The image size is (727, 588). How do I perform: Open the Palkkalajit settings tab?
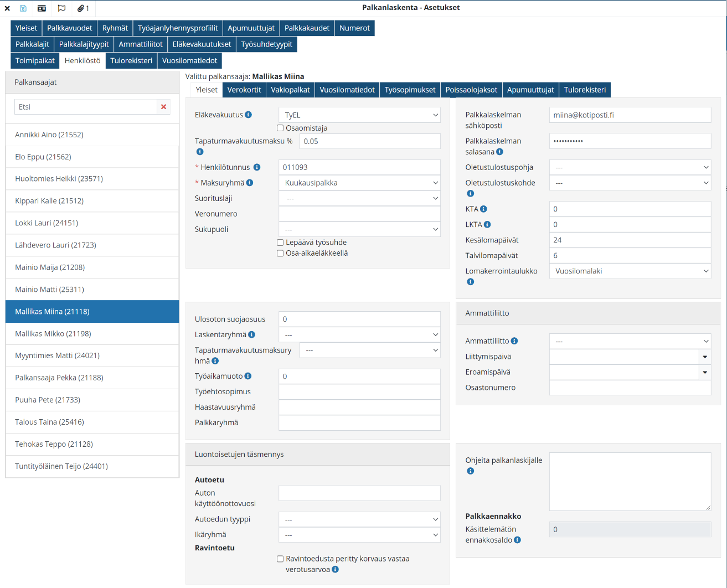pos(32,44)
